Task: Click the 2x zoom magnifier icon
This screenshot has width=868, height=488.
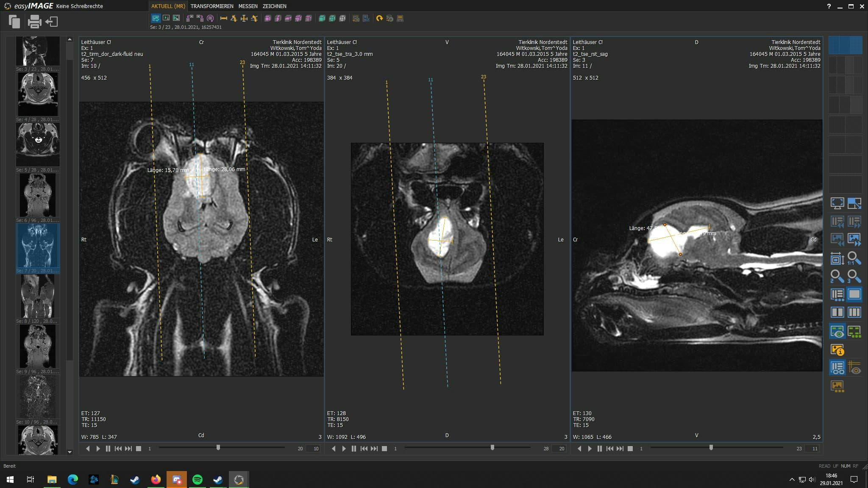Action: click(x=837, y=276)
